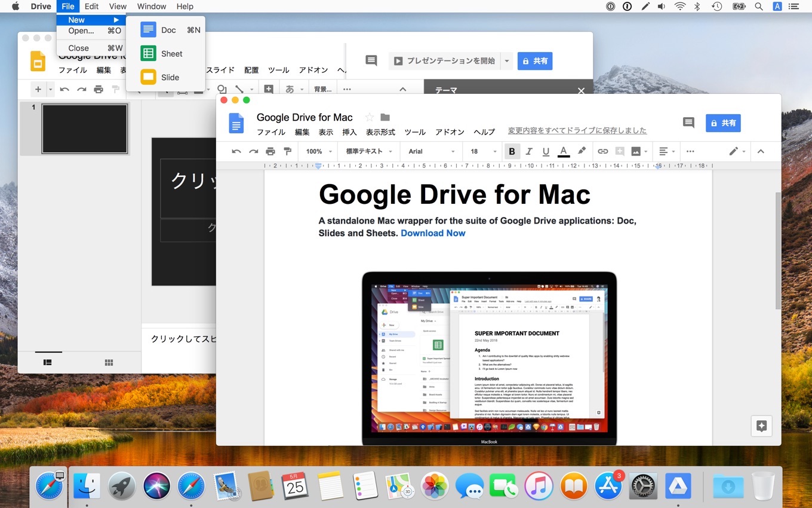Image resolution: width=812 pixels, height=508 pixels.
Task: Click the 変更内容をすべてドライブに保存しました link
Action: click(x=577, y=130)
